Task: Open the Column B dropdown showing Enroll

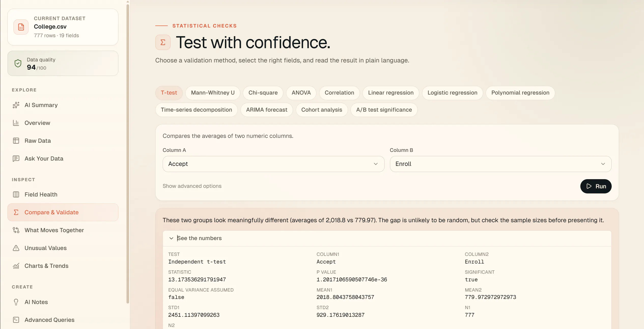Action: tap(500, 164)
